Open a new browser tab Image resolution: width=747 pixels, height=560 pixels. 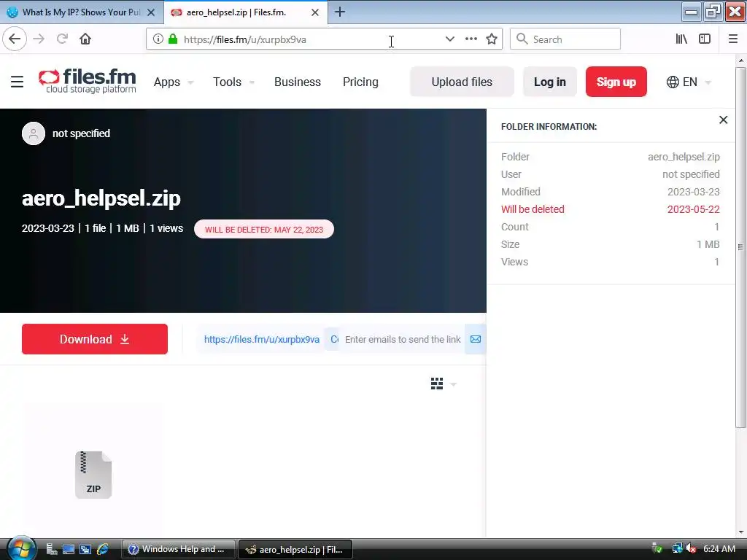click(340, 12)
